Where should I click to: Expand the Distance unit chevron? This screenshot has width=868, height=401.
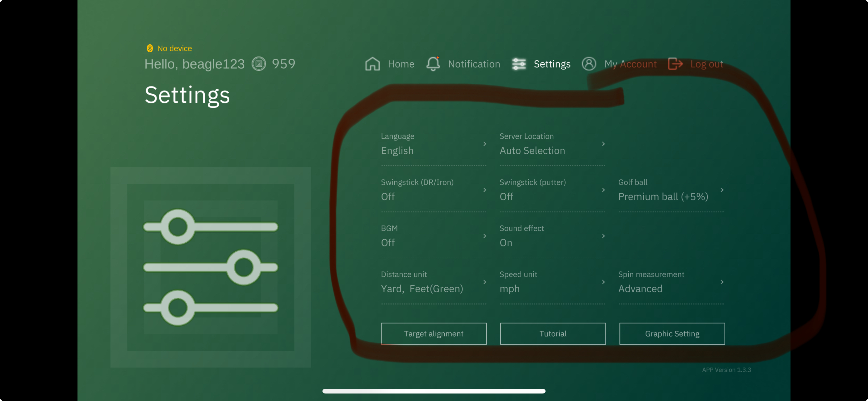[x=485, y=282]
